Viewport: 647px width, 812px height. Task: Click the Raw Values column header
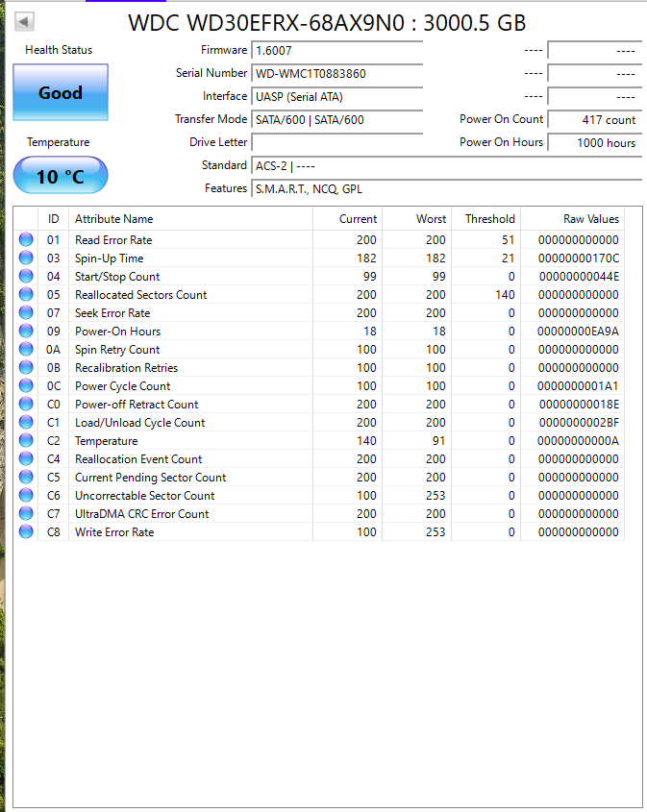click(x=572, y=218)
